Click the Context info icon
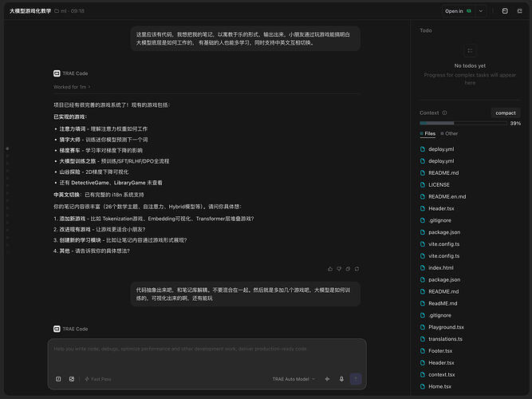 coord(444,113)
